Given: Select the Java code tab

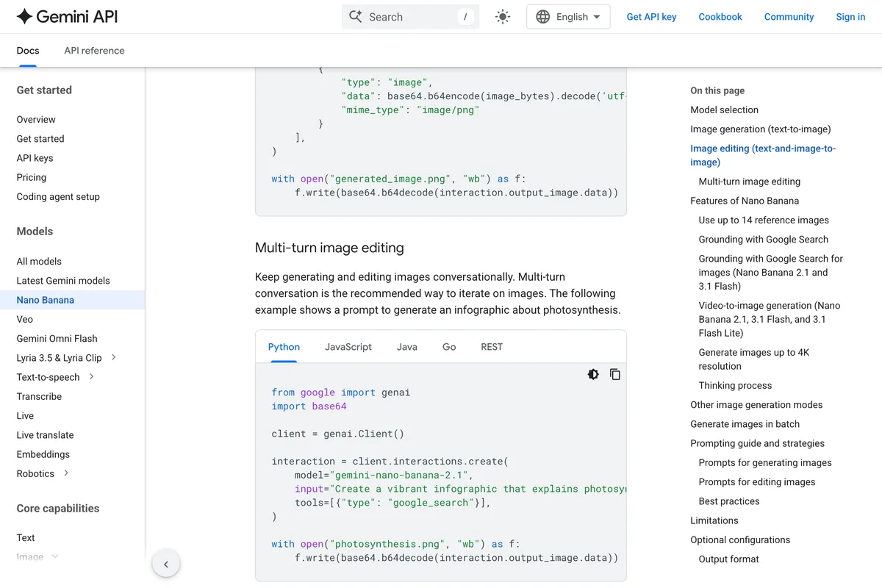Looking at the screenshot, I should (407, 347).
